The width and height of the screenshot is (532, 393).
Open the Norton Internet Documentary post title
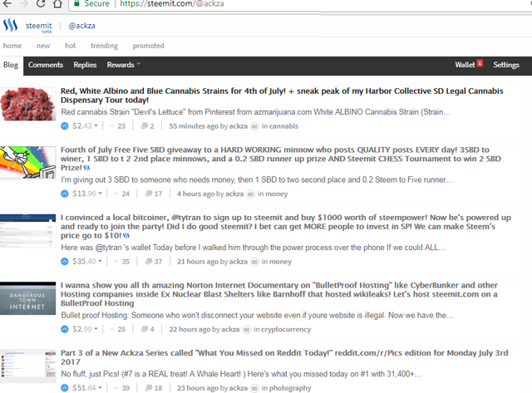click(x=279, y=294)
